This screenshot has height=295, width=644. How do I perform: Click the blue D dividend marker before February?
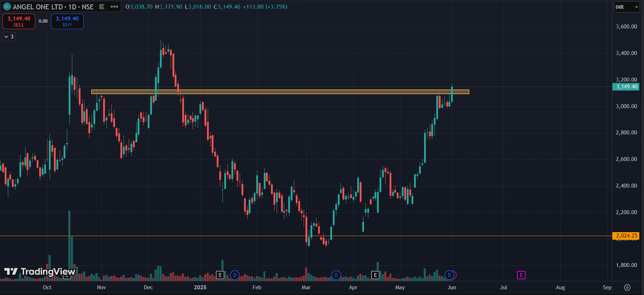[235, 275]
